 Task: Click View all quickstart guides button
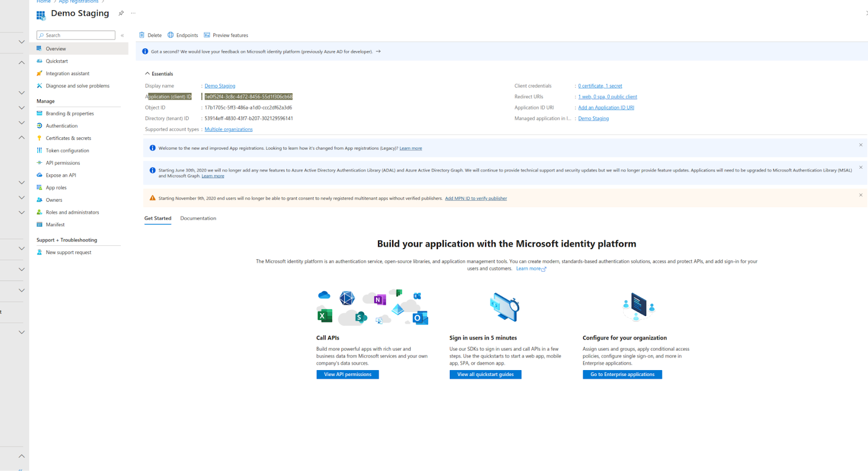pyautogui.click(x=486, y=374)
